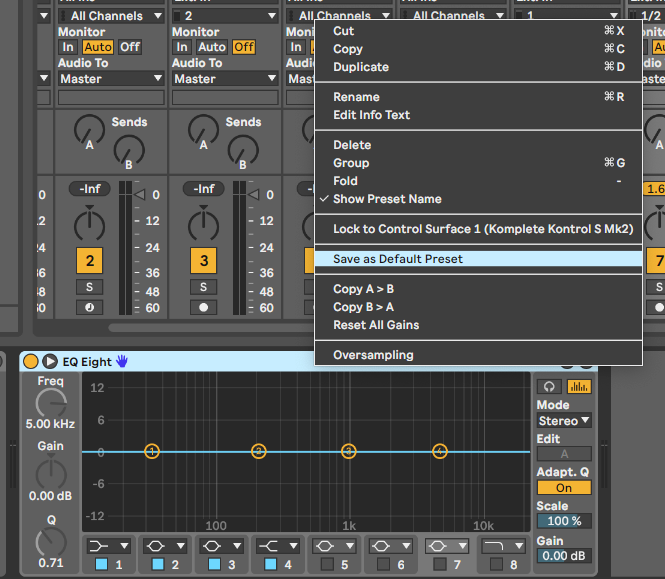Click track 2 activator button
The image size is (665, 579).
[89, 260]
